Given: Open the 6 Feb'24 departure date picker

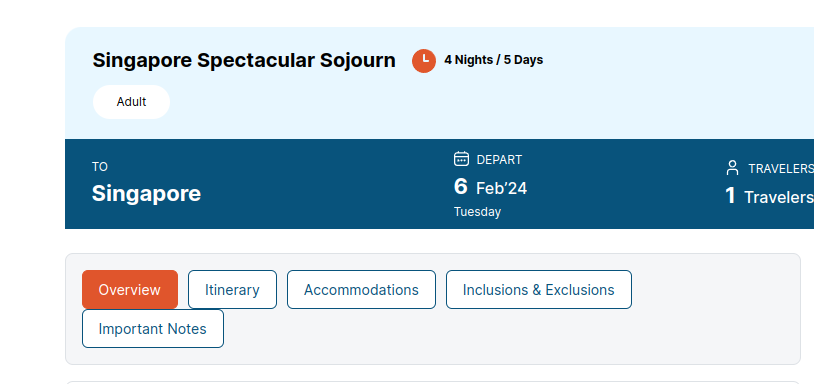Looking at the screenshot, I should [x=491, y=185].
